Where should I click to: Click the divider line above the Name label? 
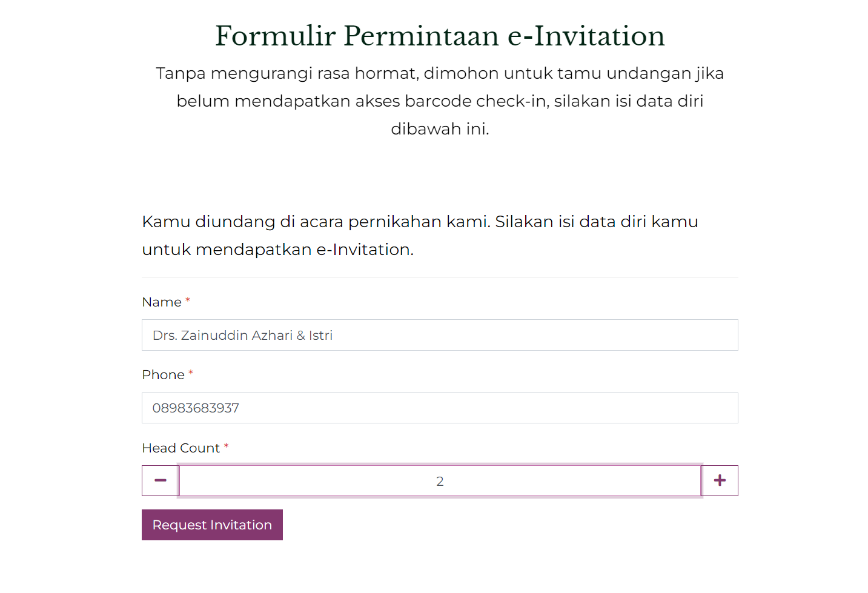440,277
